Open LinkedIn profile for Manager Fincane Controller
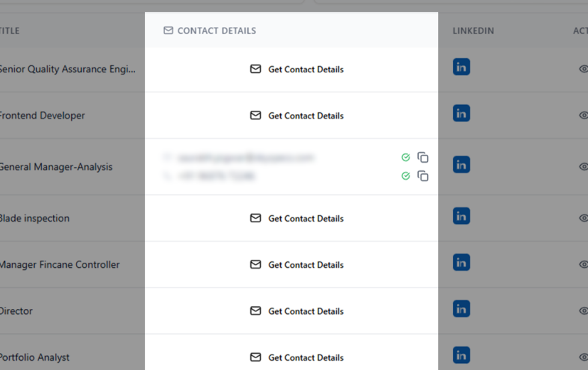Screen dimensions: 588x370 [461, 263]
